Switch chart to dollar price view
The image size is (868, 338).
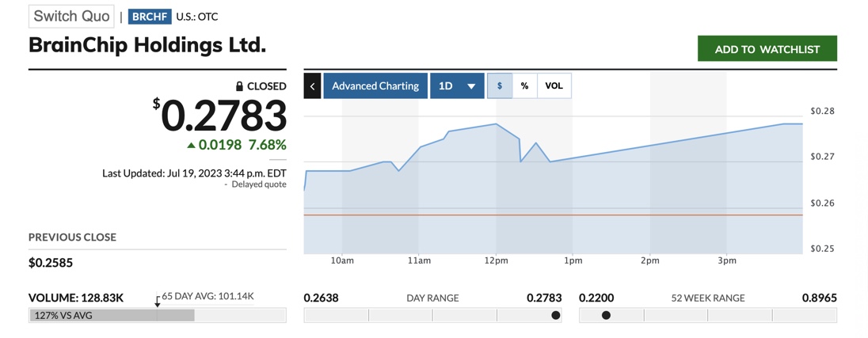click(500, 85)
